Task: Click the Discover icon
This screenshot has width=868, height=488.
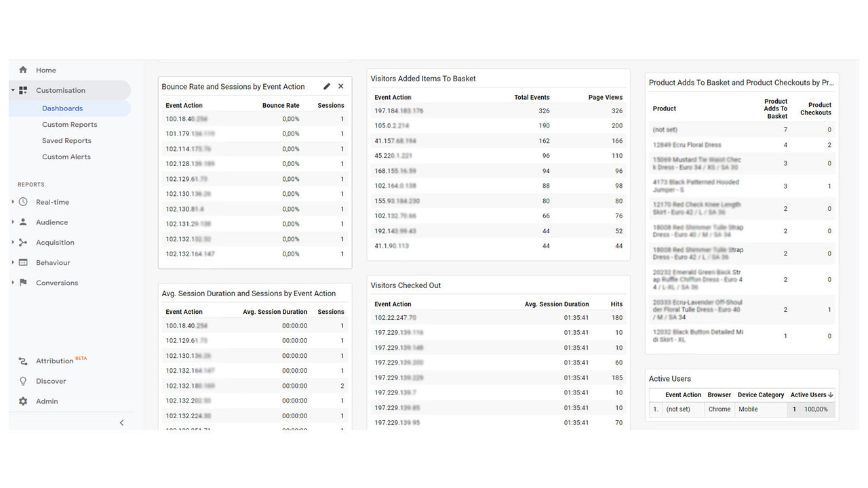Action: (x=23, y=381)
